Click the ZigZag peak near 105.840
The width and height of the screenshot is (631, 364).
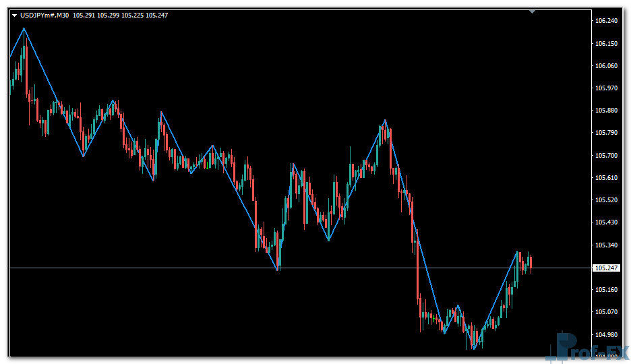(385, 121)
